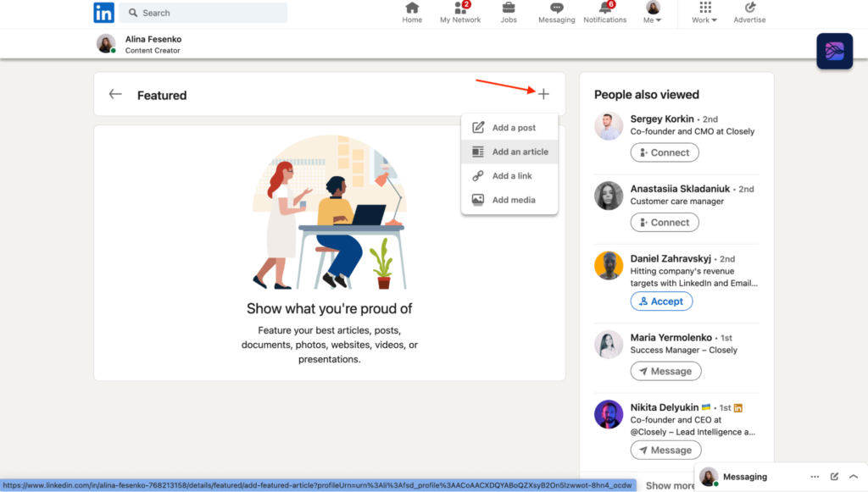Accept Daniel Zahravskyj's invitation

click(661, 301)
